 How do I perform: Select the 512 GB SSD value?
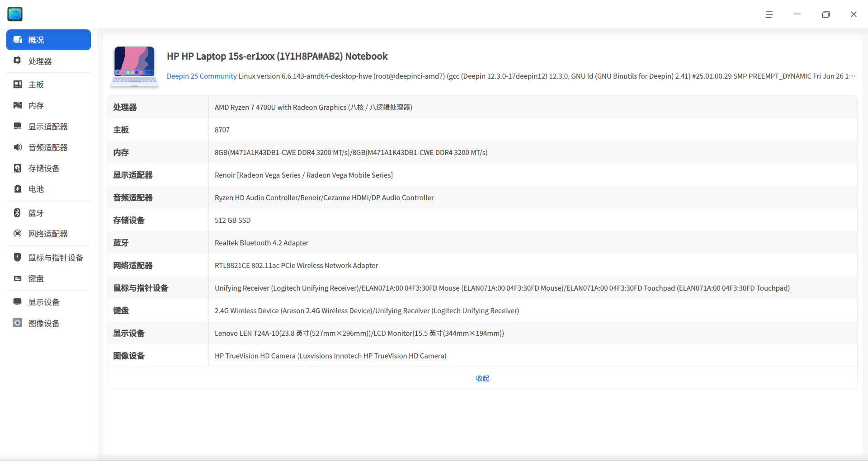[232, 220]
